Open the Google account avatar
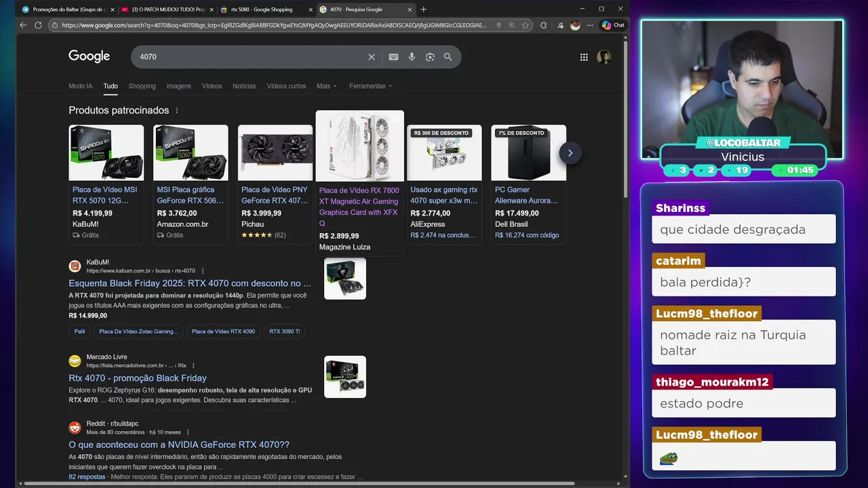The image size is (868, 488). click(x=604, y=57)
